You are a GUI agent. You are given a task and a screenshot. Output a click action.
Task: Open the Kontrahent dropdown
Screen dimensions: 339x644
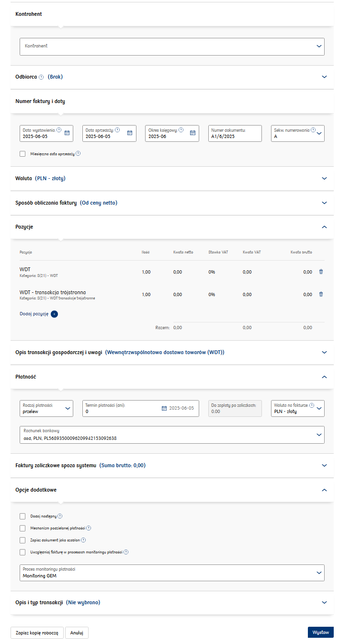click(172, 46)
